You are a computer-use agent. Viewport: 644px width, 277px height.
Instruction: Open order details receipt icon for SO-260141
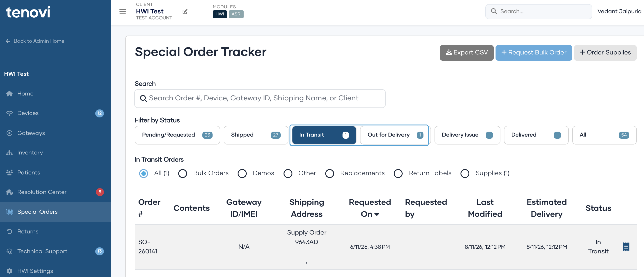click(626, 247)
